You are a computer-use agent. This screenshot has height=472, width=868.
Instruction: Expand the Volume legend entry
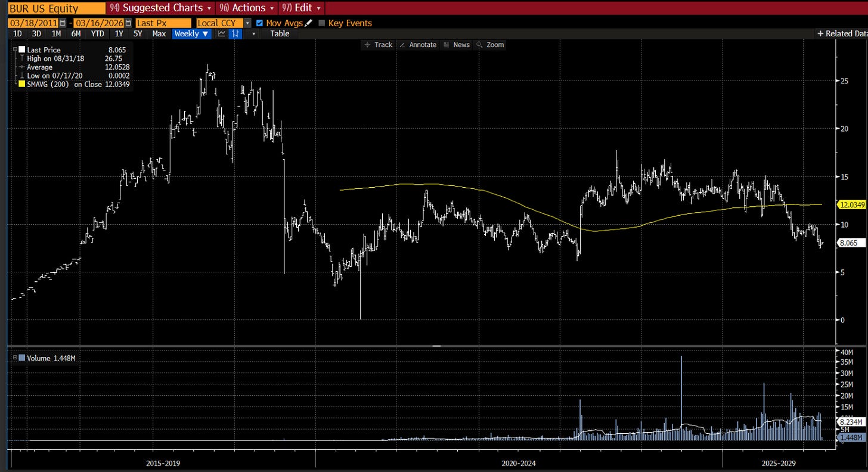(15, 358)
